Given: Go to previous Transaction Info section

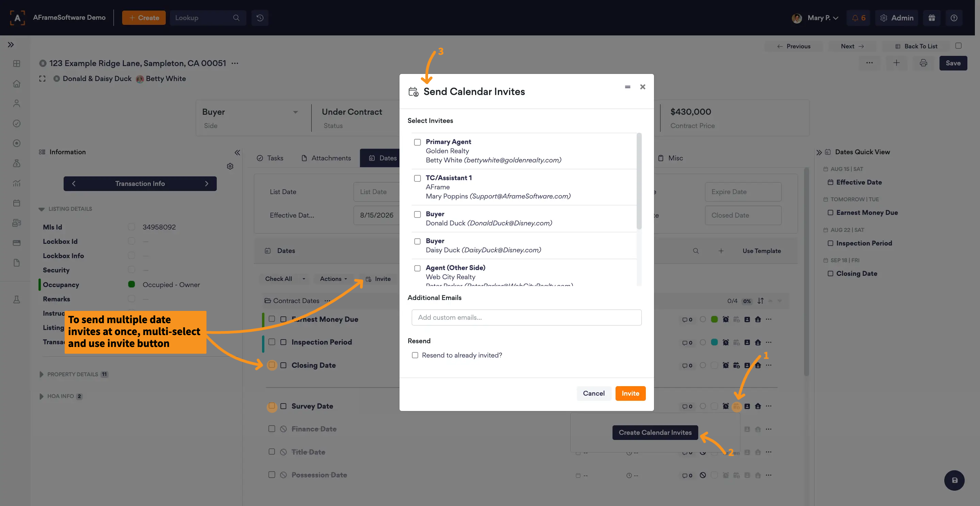Looking at the screenshot, I should [x=74, y=184].
